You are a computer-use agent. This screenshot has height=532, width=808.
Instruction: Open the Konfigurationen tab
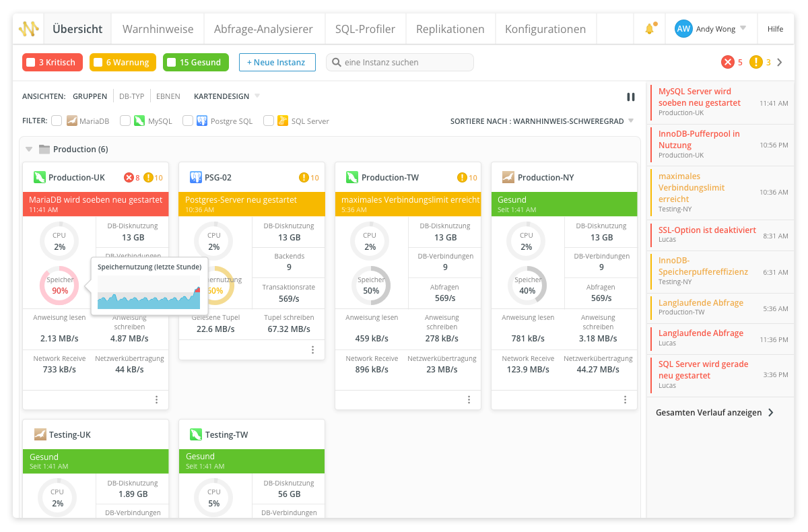click(x=545, y=29)
